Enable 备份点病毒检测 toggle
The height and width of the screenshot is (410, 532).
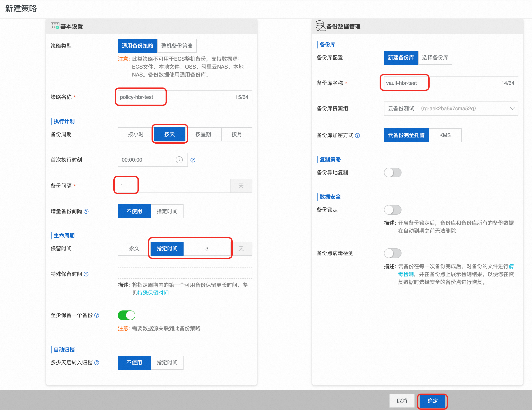point(393,253)
